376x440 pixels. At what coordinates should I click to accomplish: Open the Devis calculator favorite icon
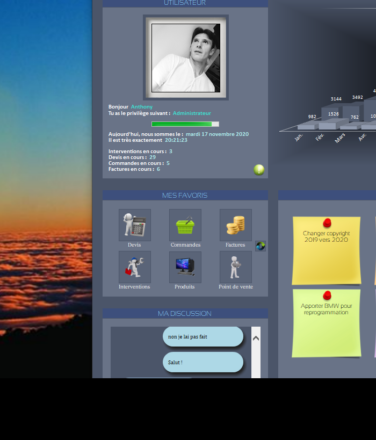tap(135, 225)
